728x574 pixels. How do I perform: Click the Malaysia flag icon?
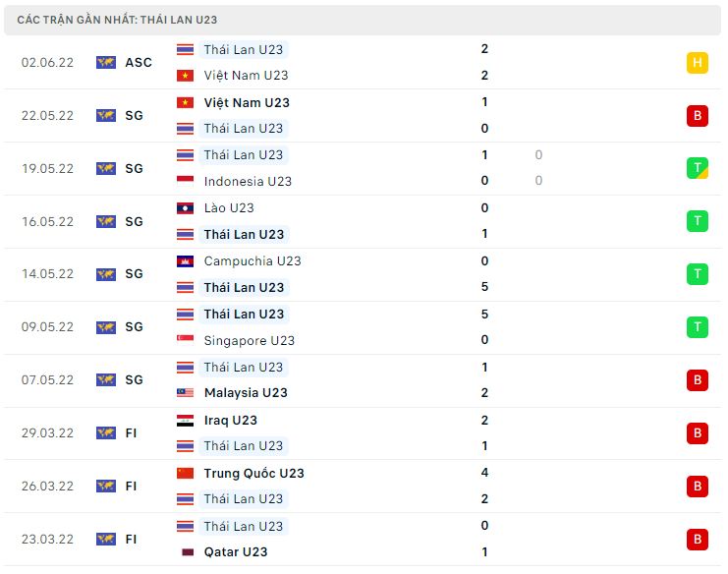pos(185,393)
